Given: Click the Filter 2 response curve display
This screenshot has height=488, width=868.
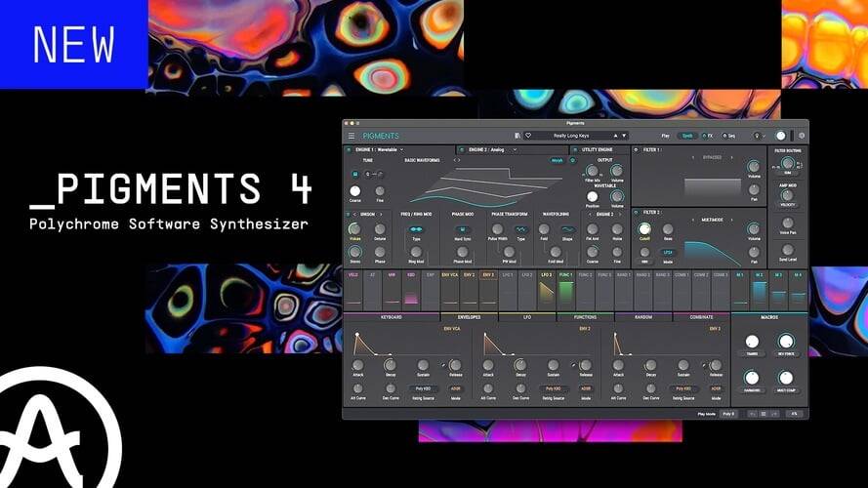Looking at the screenshot, I should tap(712, 252).
